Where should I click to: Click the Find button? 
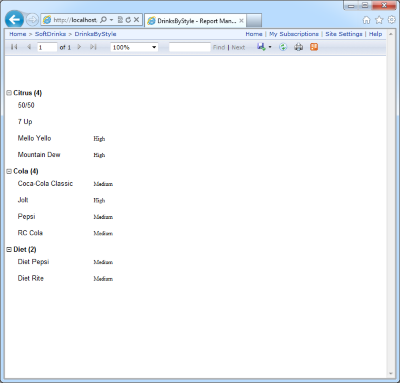click(219, 47)
